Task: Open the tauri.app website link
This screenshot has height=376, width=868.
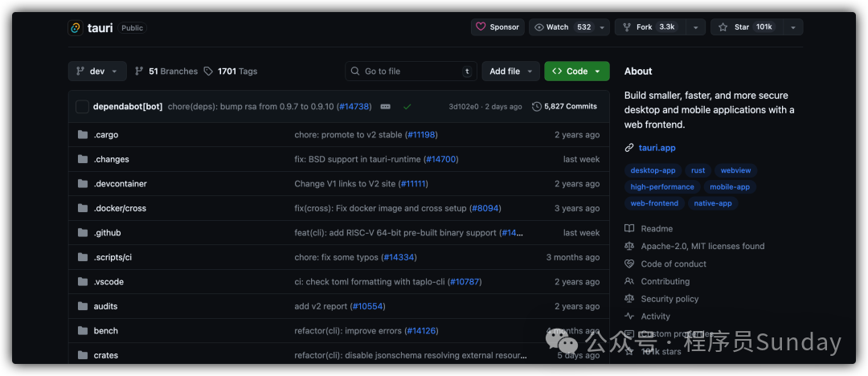Action: coord(657,148)
